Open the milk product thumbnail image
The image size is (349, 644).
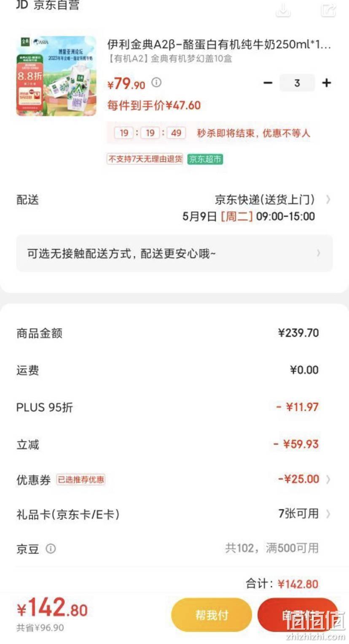[x=56, y=76]
